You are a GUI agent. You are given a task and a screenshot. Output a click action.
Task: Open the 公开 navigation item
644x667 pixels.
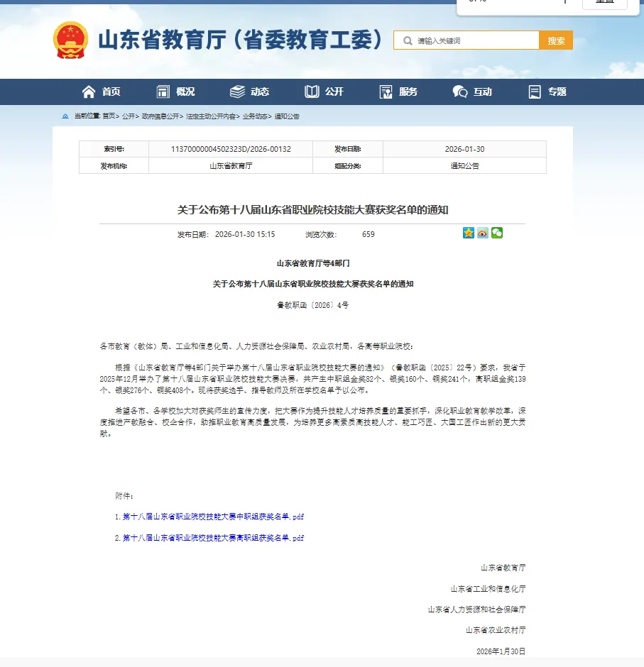[x=324, y=92]
